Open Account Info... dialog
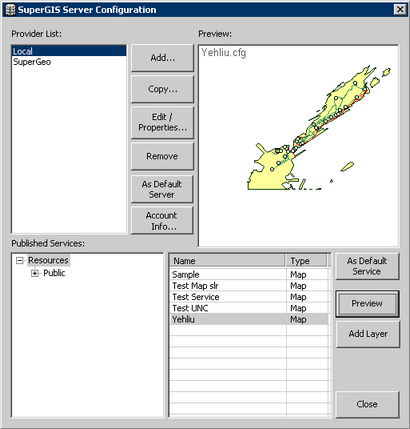 pos(162,221)
